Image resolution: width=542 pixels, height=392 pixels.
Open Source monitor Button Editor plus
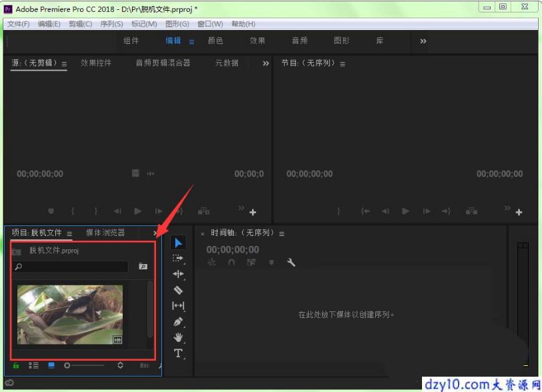tap(253, 212)
